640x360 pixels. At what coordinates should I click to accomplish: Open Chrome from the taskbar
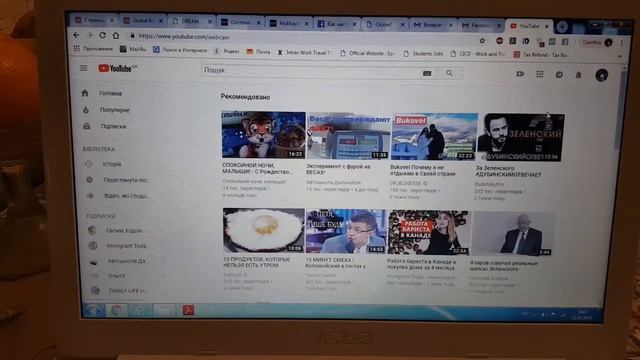click(x=117, y=311)
